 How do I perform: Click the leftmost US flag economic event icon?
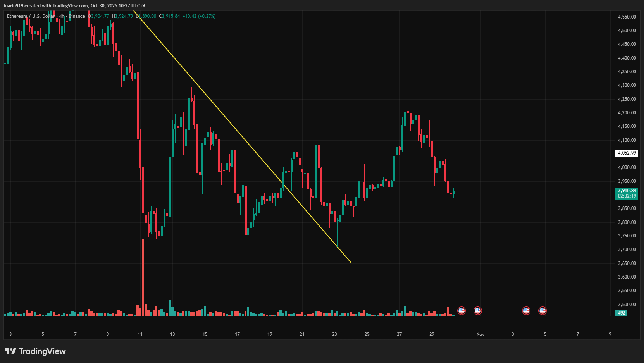tap(461, 310)
